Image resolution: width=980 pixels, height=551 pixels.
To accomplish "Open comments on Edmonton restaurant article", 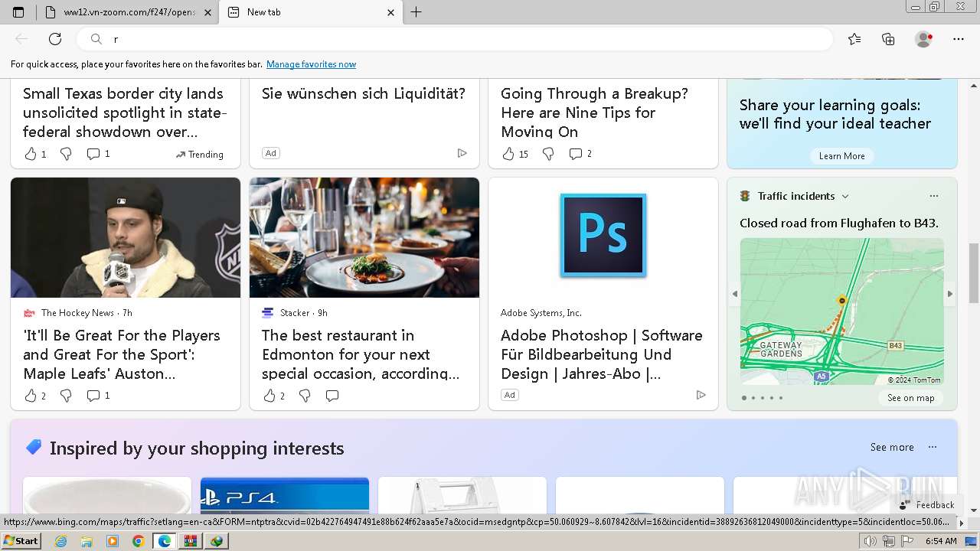I will (332, 396).
